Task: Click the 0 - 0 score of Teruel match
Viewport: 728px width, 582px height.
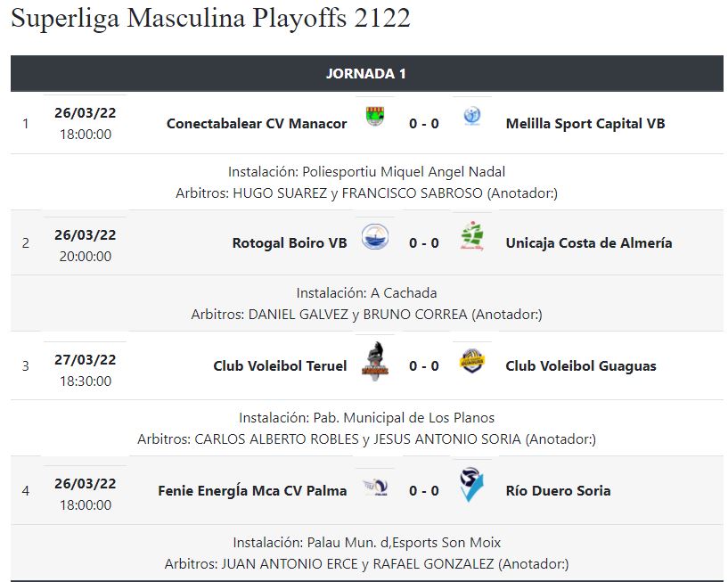Action: [x=424, y=366]
